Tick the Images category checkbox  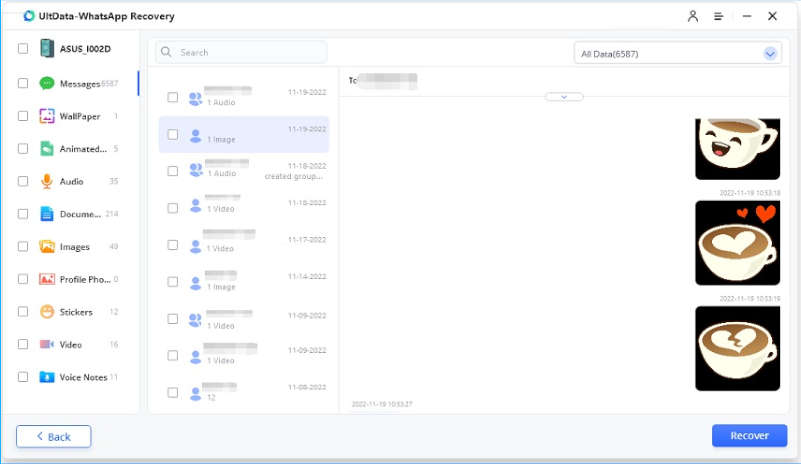pyautogui.click(x=23, y=246)
